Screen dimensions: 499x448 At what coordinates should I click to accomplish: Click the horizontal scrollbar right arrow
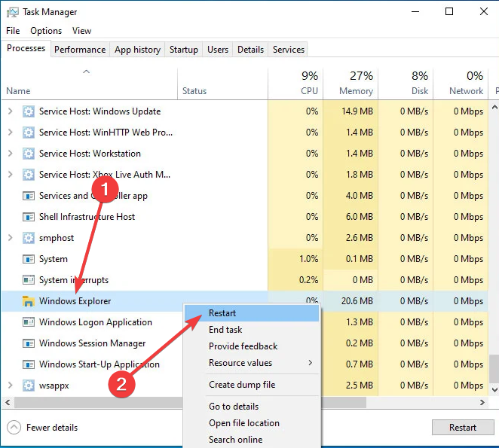coord(482,403)
